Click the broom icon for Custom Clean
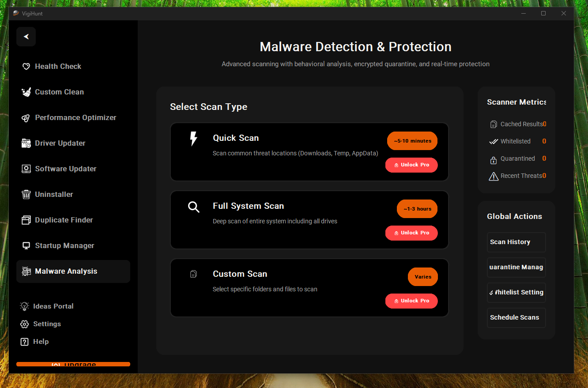This screenshot has height=388, width=588. 26,92
